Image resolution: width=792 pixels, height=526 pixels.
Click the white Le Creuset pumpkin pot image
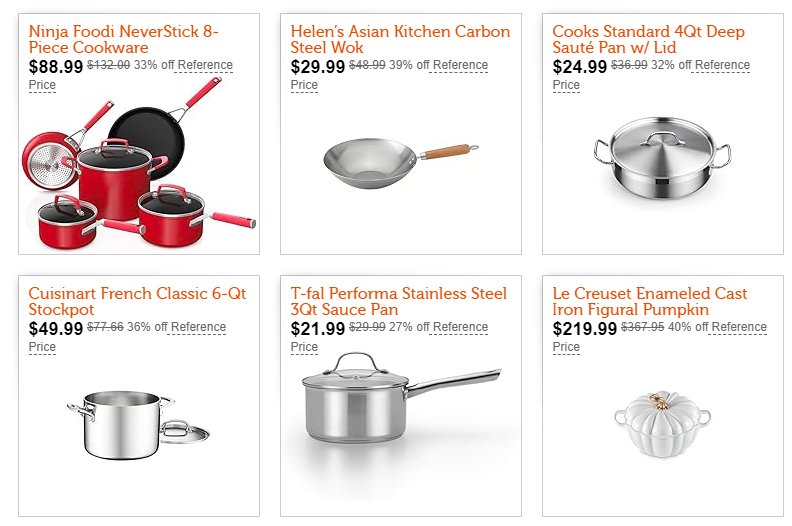[662, 424]
